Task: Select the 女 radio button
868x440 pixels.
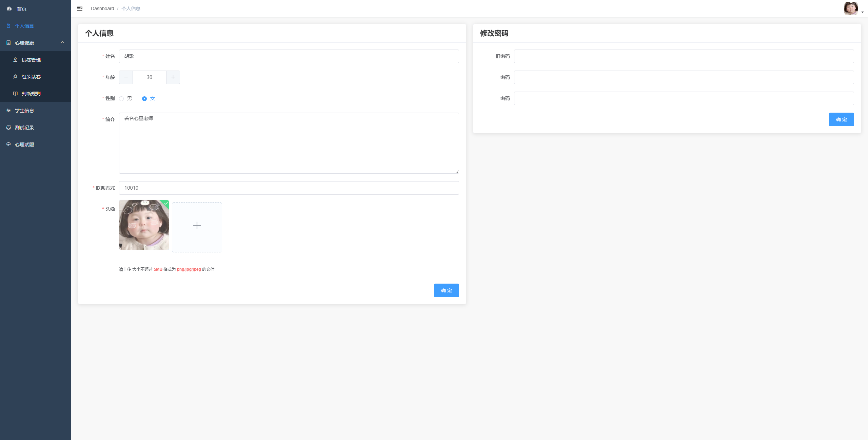Action: pyautogui.click(x=144, y=99)
